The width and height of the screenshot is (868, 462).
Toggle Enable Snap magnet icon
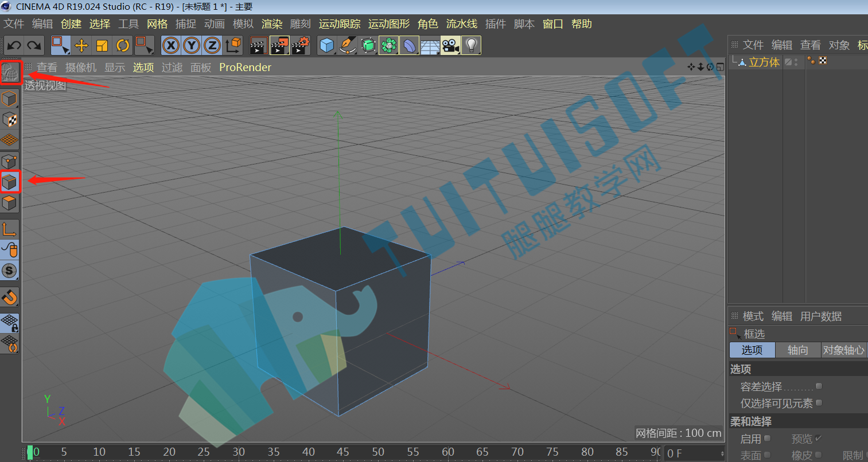[10, 297]
